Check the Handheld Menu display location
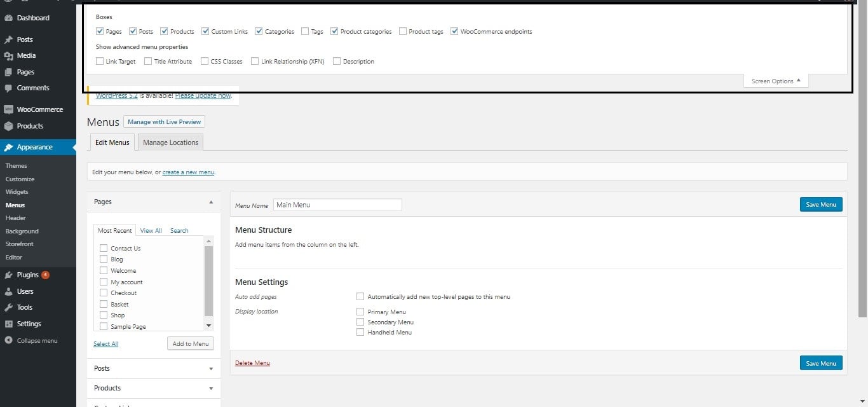 360,332
